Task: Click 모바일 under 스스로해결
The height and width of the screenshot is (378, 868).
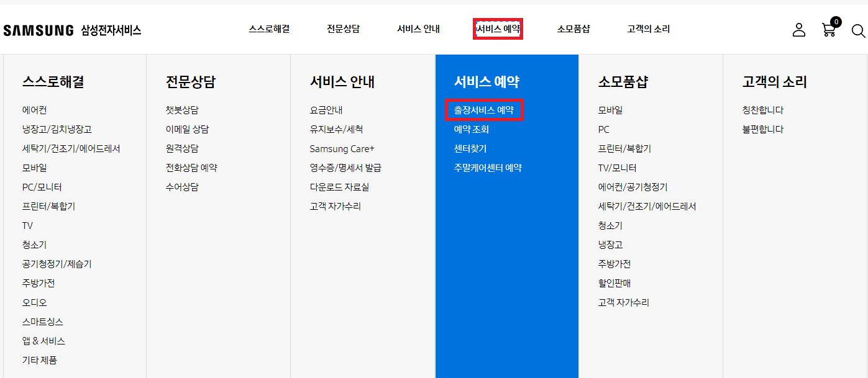Action: [x=34, y=168]
